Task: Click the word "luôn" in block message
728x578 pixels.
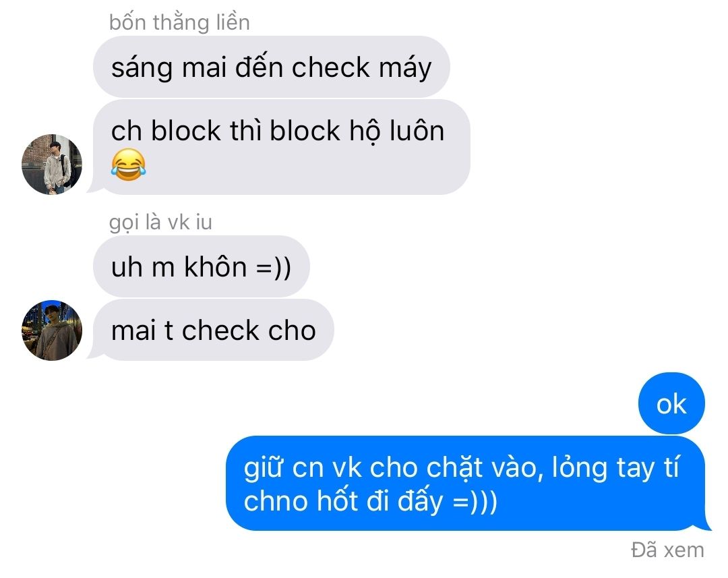Action: coord(417,131)
